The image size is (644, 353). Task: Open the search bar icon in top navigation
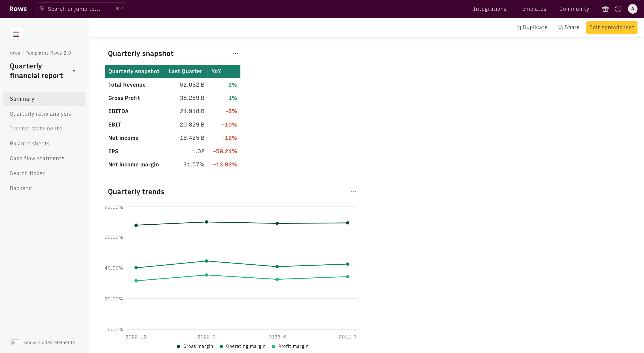click(x=42, y=9)
